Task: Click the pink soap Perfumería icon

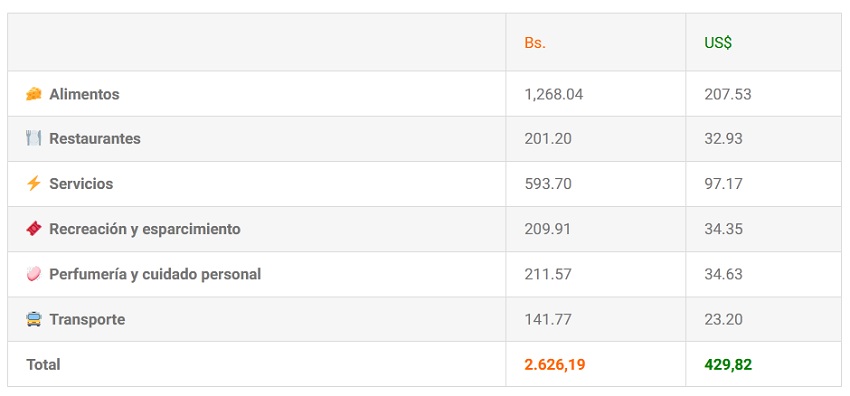Action: click(34, 274)
